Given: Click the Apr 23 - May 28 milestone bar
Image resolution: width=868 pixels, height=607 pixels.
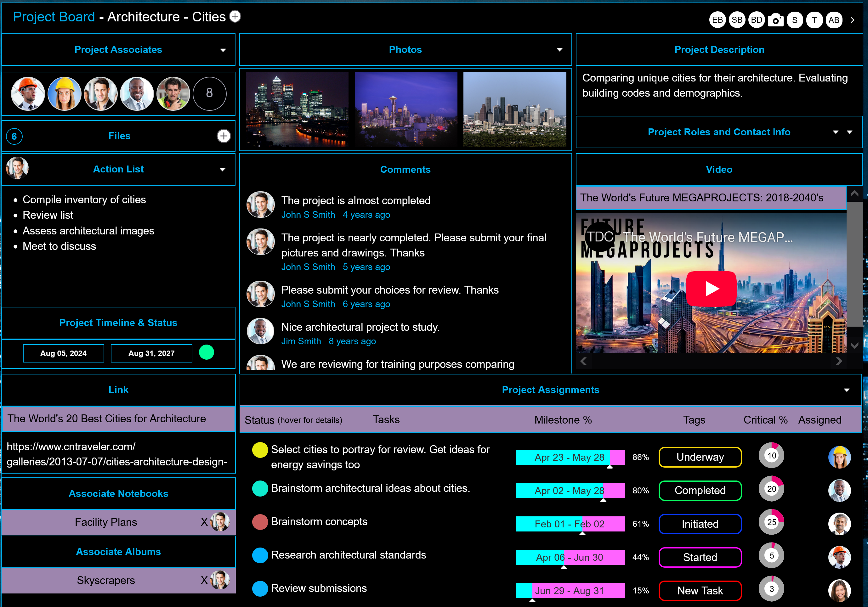Looking at the screenshot, I should [570, 457].
